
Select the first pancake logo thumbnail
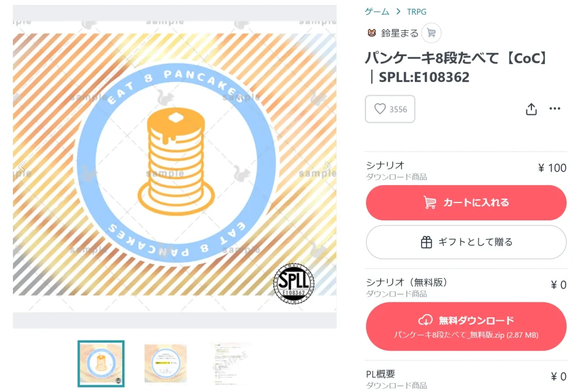101,364
